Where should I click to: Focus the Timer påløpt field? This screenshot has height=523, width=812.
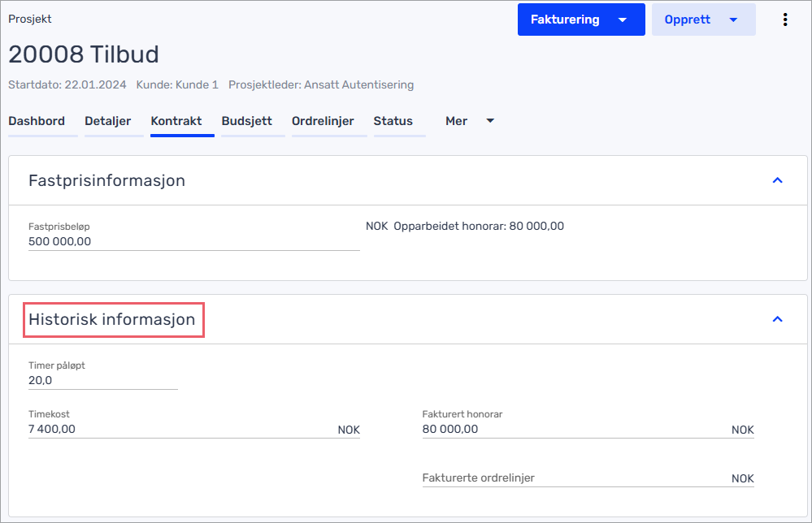click(102, 380)
